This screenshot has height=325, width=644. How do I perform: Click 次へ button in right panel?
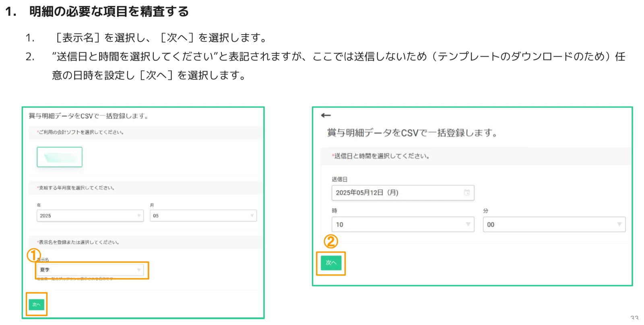click(331, 263)
